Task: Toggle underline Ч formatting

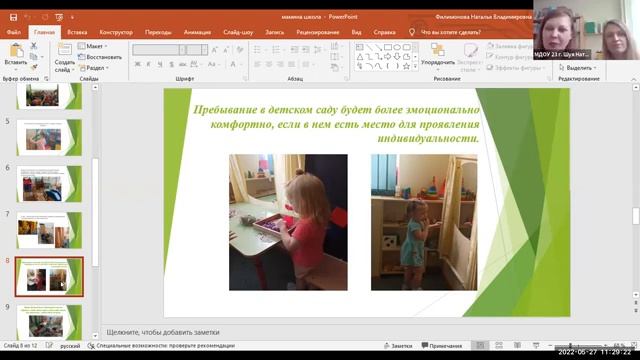Action: click(x=160, y=64)
